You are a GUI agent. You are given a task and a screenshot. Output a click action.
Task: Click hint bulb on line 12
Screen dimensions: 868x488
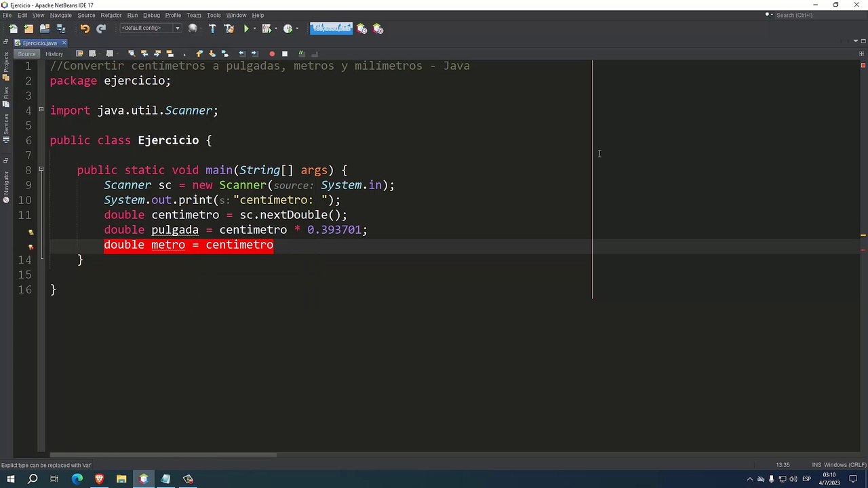31,232
